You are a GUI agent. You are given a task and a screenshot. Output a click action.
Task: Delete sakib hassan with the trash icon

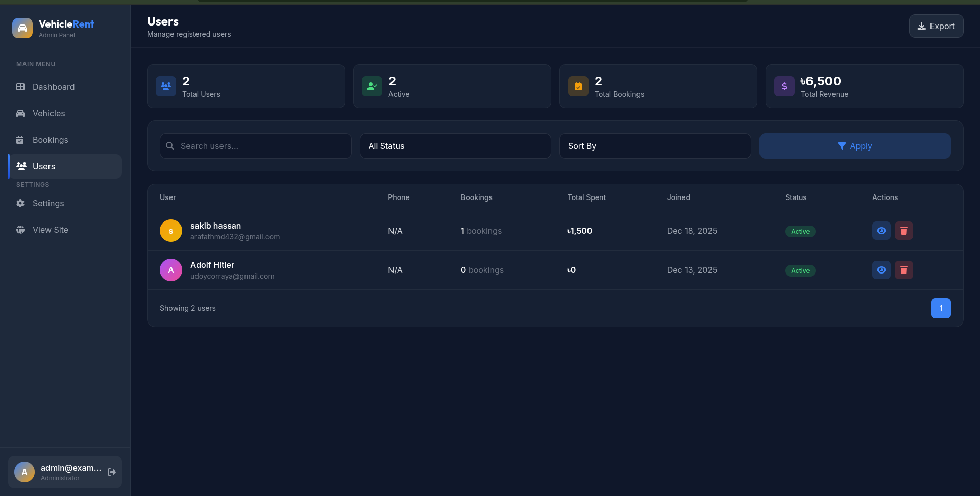904,231
